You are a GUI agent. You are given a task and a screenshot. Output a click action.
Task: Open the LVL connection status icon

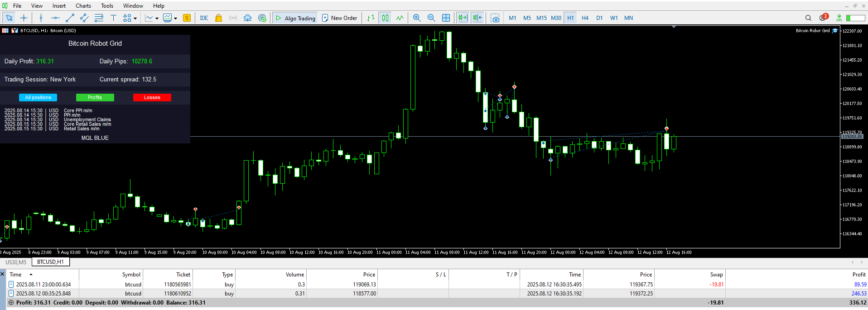coord(839,18)
